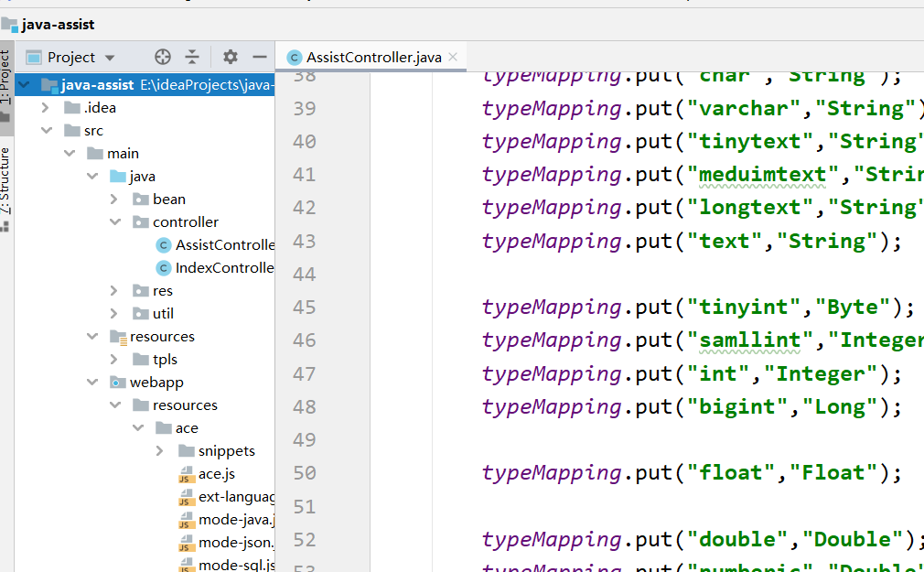Viewport: 924px width, 572px height.
Task: Click the "varchar" string literal
Action: 743,109
